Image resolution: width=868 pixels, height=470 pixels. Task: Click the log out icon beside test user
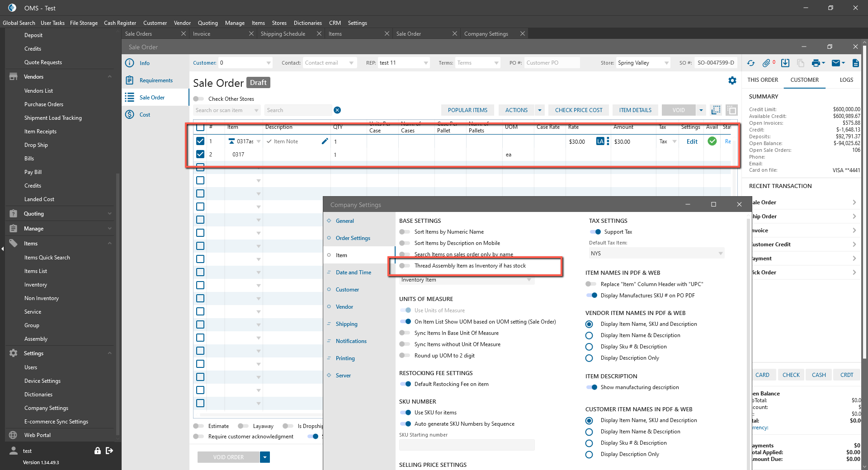coord(109,451)
